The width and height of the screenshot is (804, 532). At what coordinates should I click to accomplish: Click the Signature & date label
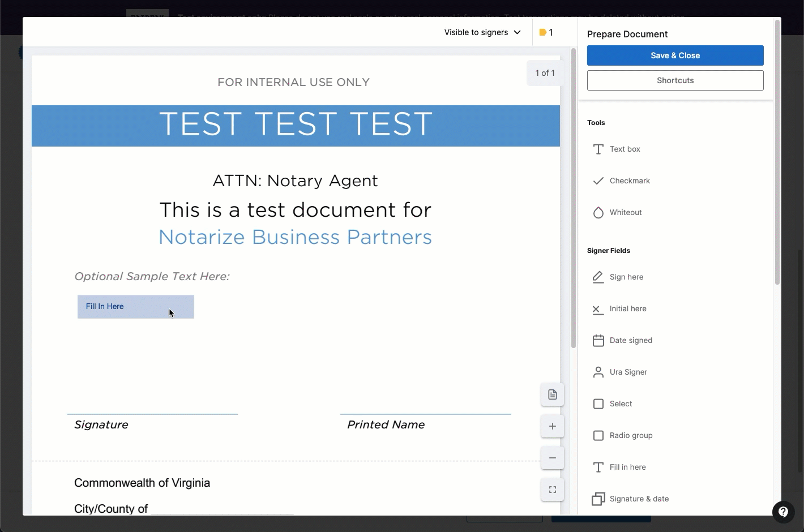(639, 499)
